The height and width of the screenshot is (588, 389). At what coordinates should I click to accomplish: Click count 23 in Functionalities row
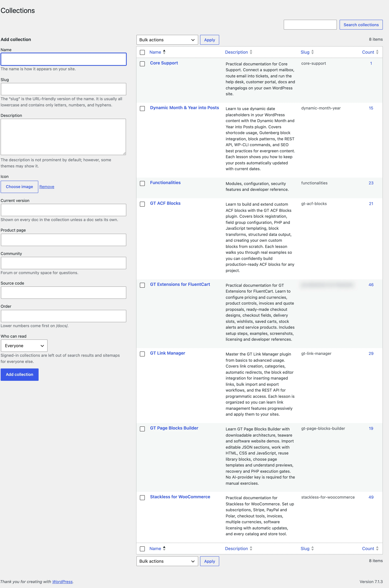371,183
